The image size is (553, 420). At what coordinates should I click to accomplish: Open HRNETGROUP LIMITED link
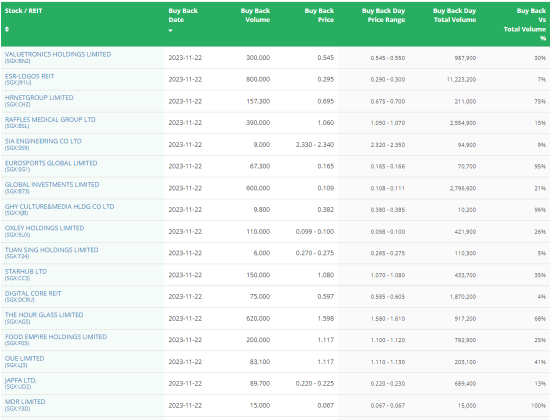[x=39, y=98]
